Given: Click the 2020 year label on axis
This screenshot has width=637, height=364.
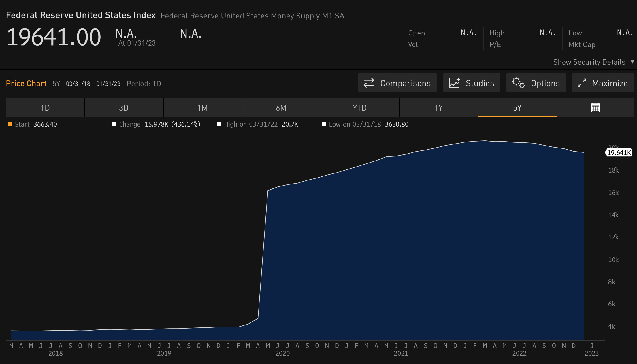Looking at the screenshot, I should [282, 353].
